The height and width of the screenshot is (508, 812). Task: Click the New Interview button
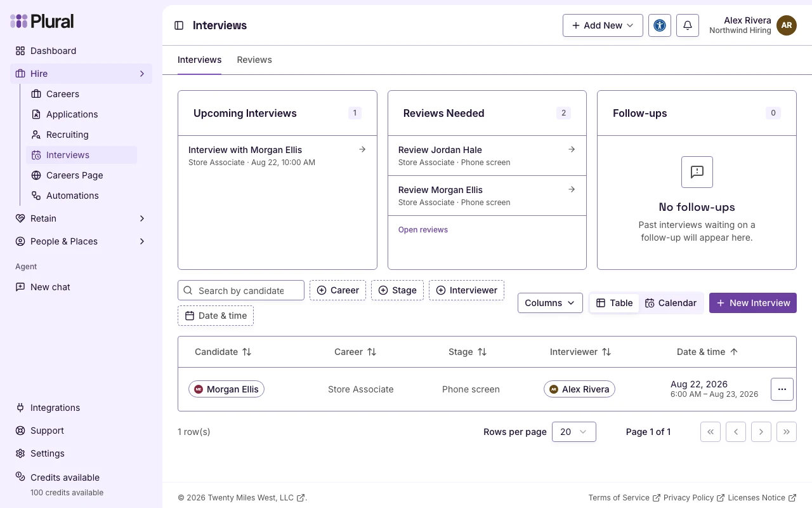[x=753, y=303]
